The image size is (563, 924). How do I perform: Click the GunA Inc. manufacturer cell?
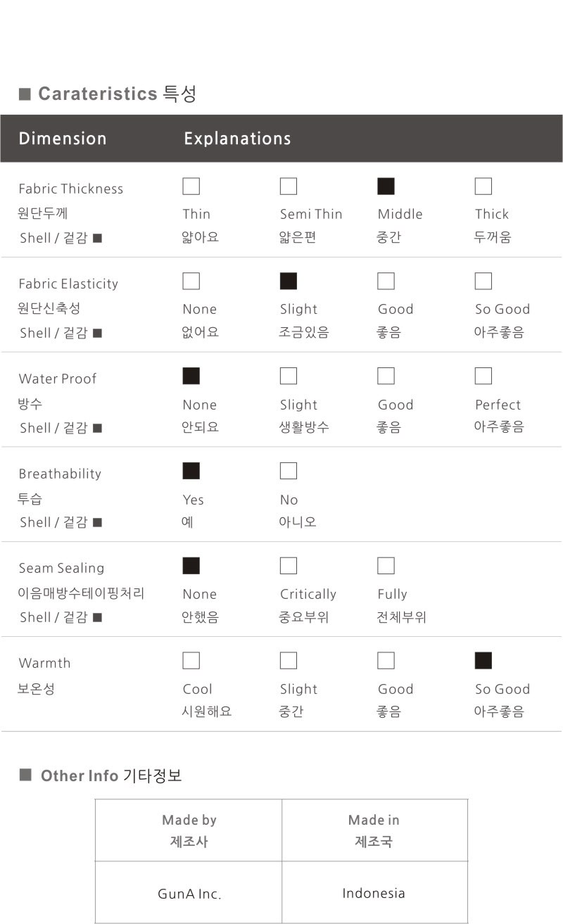click(x=189, y=894)
